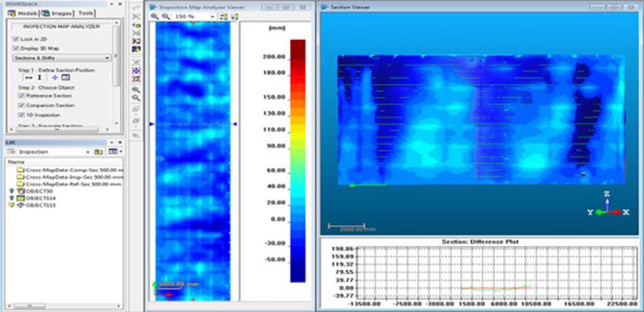Open the Sections & Shifts dropdown
The image size is (644, 312).
[62, 58]
